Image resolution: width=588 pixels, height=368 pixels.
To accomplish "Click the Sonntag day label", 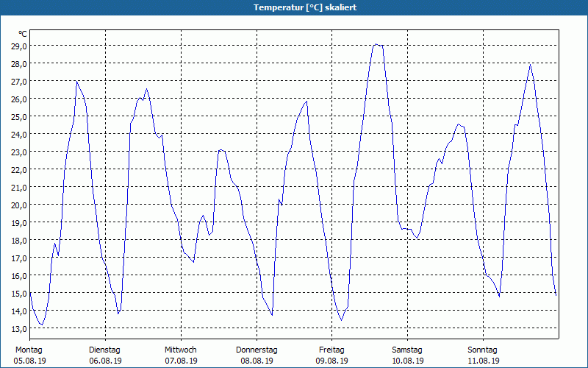I will point(483,350).
